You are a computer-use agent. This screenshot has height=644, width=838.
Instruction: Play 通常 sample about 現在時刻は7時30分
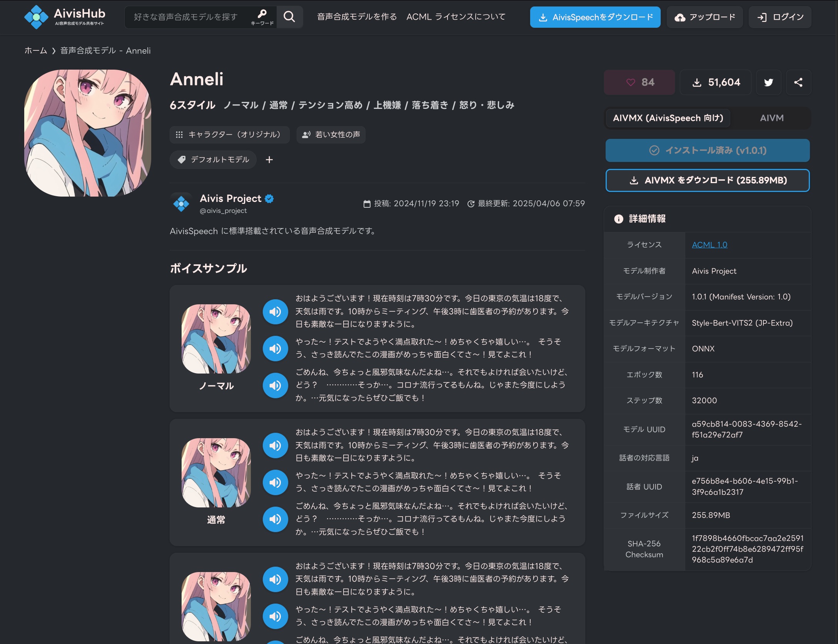[275, 445]
